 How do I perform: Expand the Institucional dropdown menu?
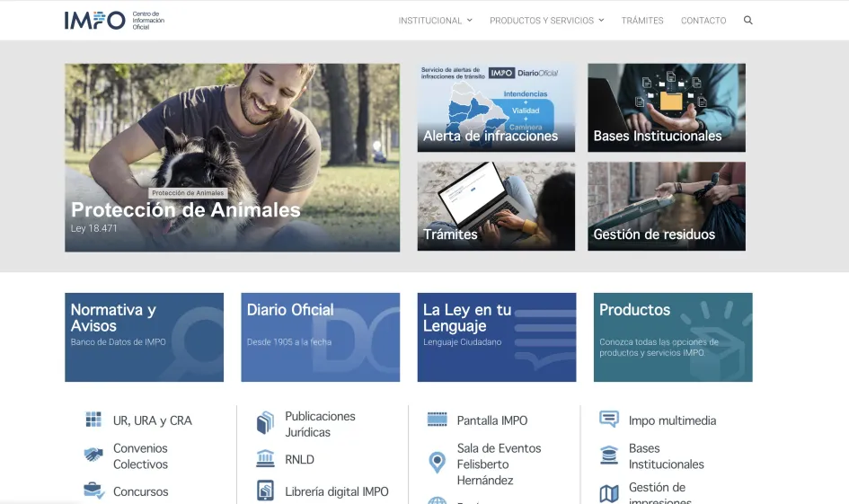coord(435,21)
